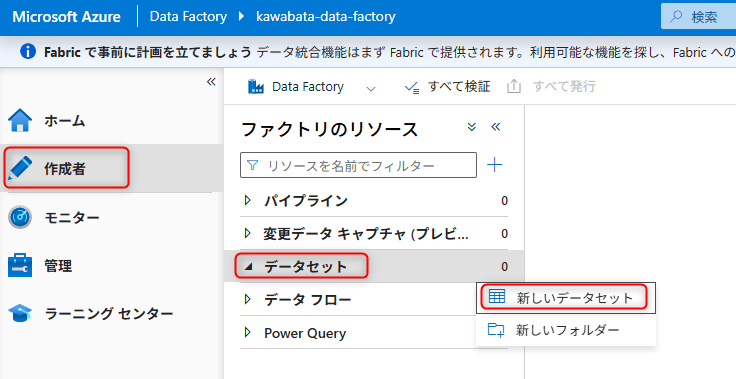
Task: Click すべて検証 button text
Action: tap(459, 86)
